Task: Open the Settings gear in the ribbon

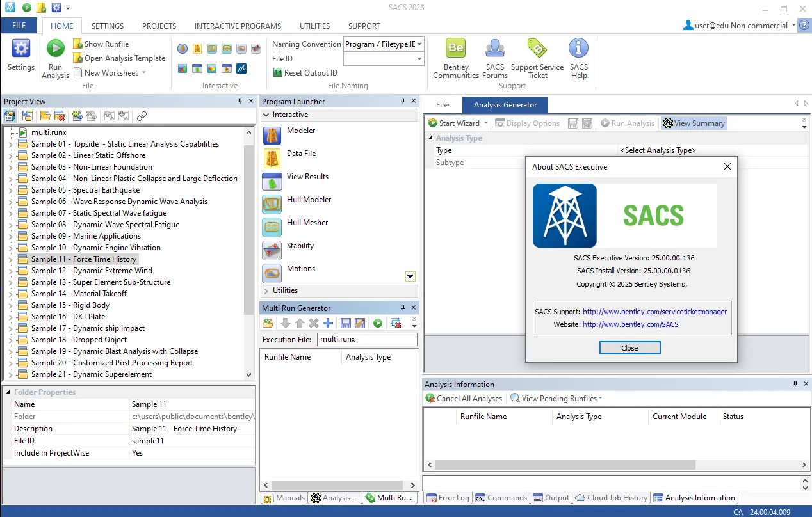Action: pos(21,54)
